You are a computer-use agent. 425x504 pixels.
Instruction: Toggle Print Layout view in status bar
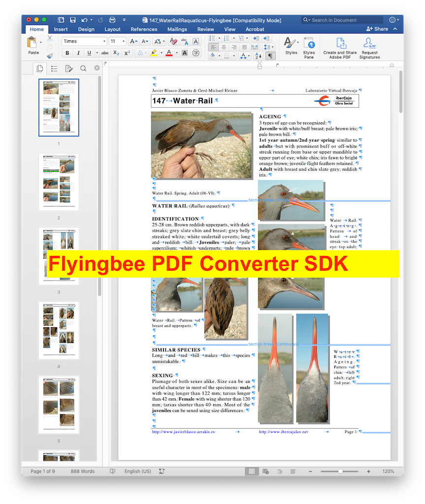coord(252,471)
